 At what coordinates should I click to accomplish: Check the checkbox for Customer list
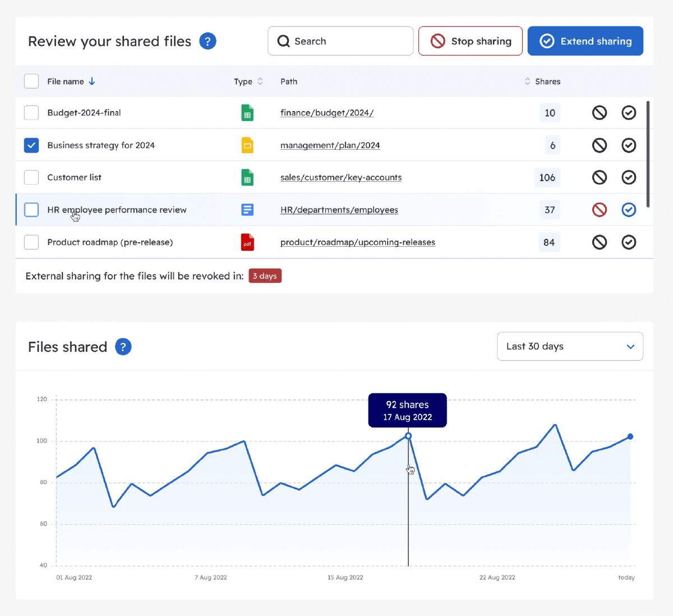pyautogui.click(x=31, y=177)
